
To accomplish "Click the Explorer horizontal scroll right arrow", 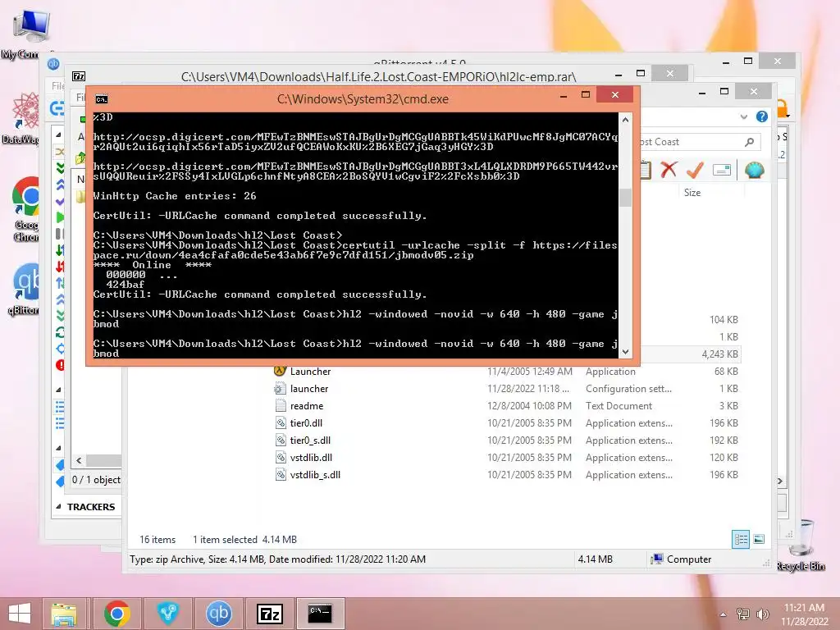I will pyautogui.click(x=781, y=481).
